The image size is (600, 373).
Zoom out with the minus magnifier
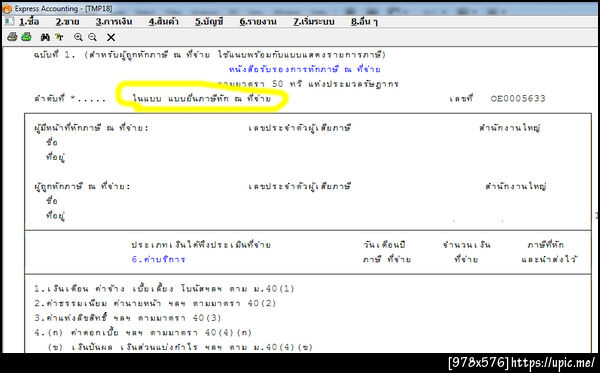pos(93,37)
